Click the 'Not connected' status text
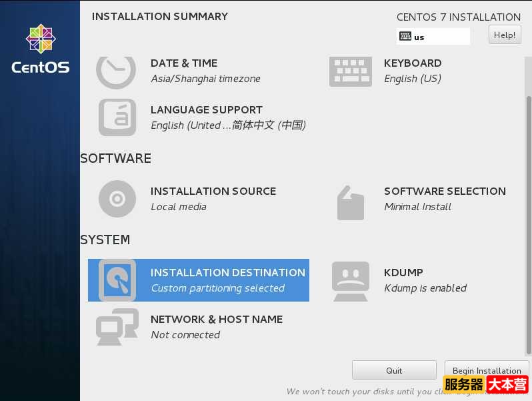 click(185, 335)
